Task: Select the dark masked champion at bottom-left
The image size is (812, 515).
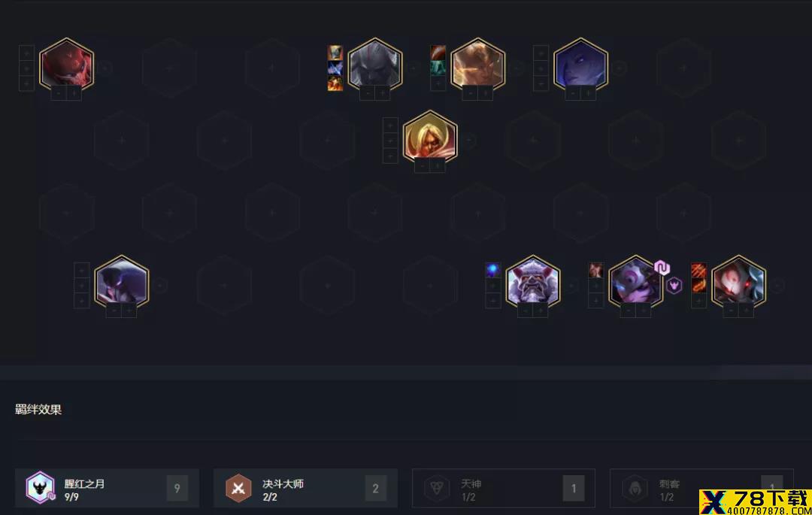Action: point(122,283)
